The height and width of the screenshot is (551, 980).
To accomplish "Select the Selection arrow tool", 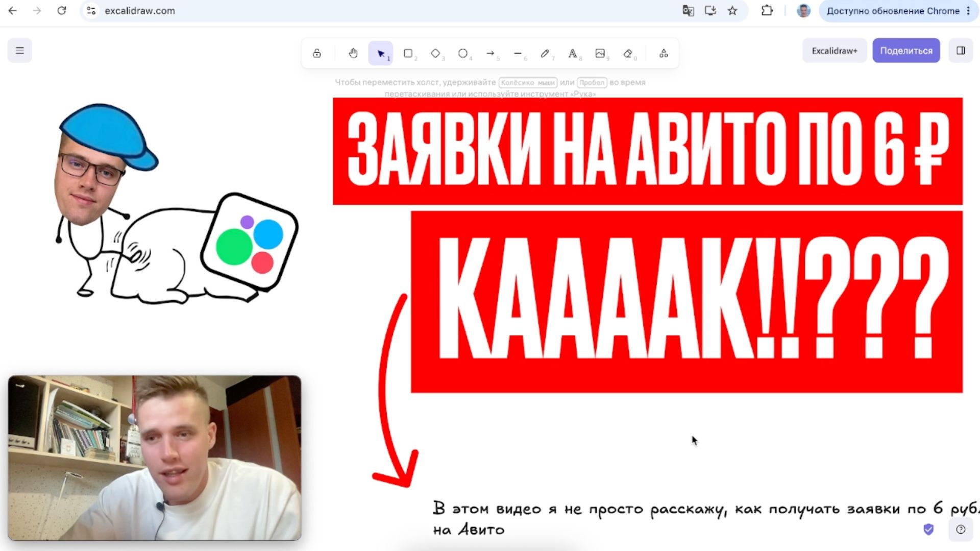I will [381, 53].
